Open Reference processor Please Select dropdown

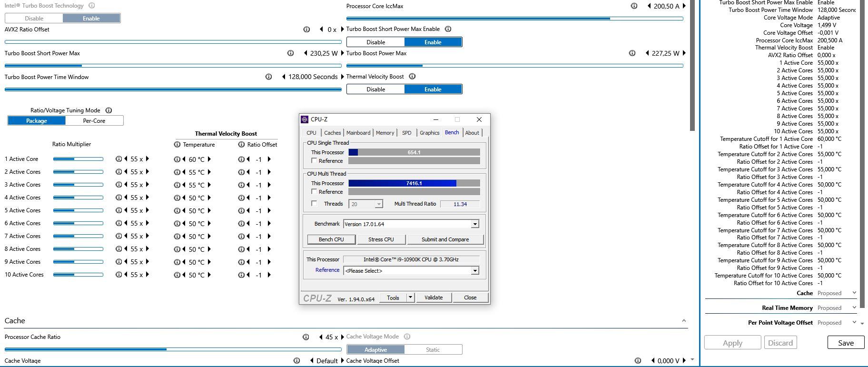[x=474, y=271]
